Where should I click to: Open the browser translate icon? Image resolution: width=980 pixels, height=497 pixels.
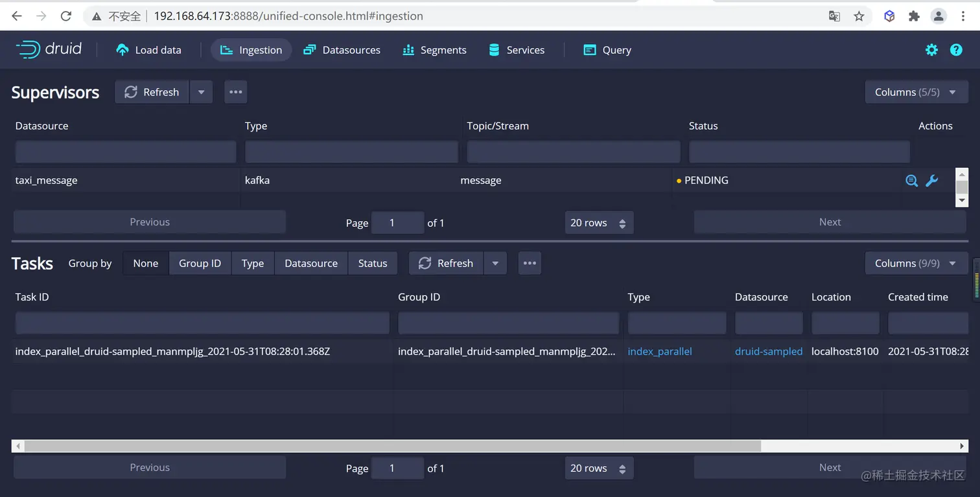click(834, 16)
